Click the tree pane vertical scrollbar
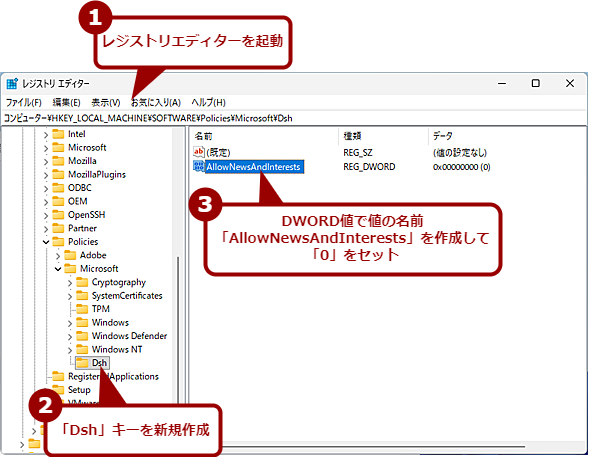This screenshot has height=457, width=589. click(x=178, y=330)
